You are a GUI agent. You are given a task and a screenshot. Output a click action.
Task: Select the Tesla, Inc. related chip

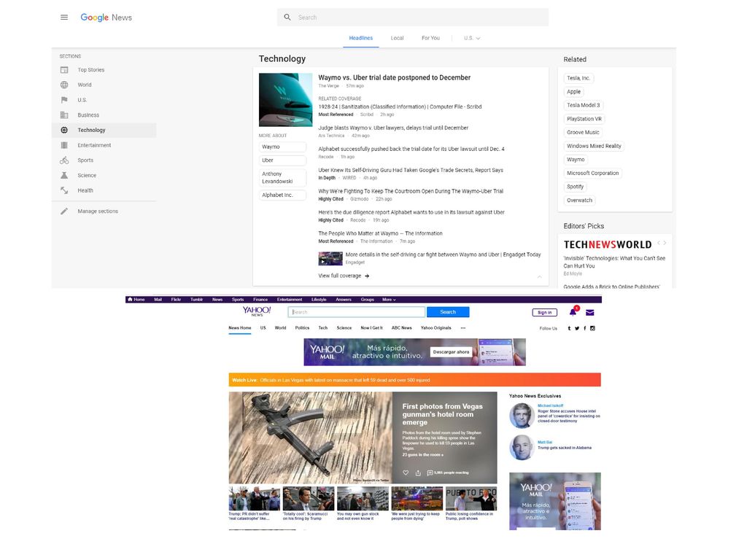coord(578,78)
